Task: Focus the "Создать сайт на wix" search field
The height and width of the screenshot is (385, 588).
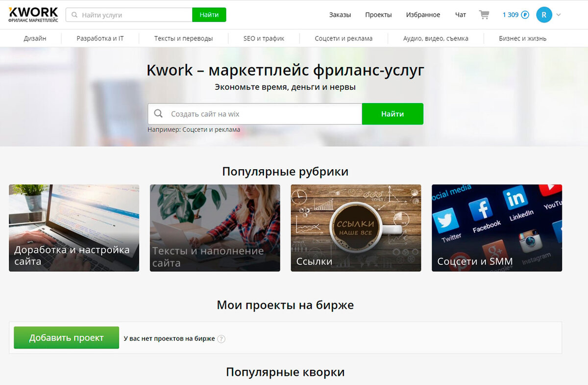Action: (255, 114)
